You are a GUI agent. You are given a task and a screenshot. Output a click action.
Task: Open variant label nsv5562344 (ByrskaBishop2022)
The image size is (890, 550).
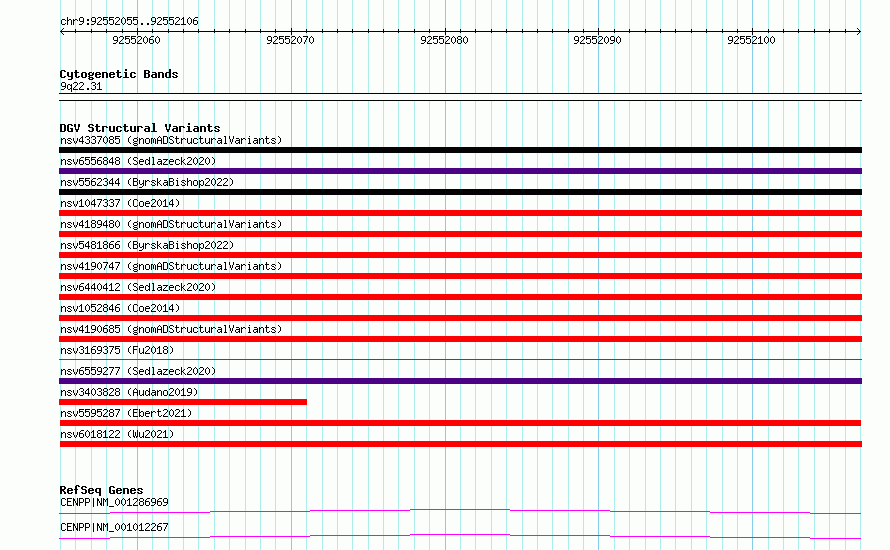pos(147,182)
